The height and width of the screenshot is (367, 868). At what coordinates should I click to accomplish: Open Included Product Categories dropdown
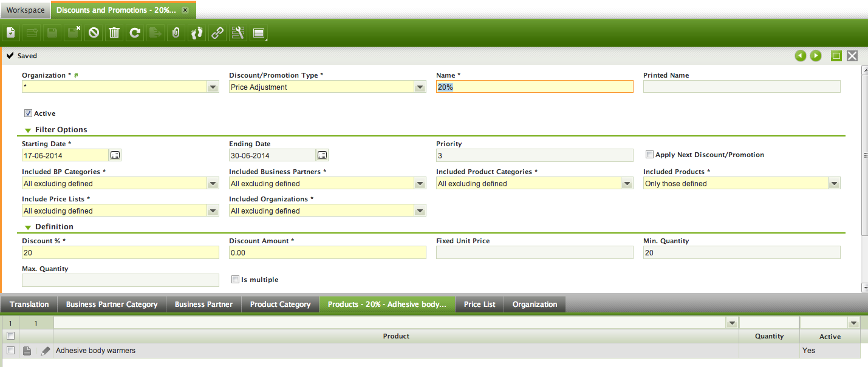tap(627, 184)
